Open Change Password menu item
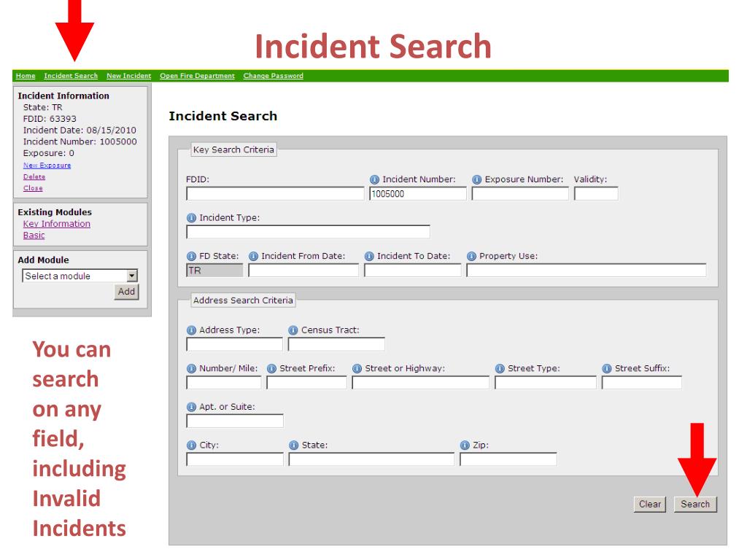The image size is (747, 560). pos(273,76)
